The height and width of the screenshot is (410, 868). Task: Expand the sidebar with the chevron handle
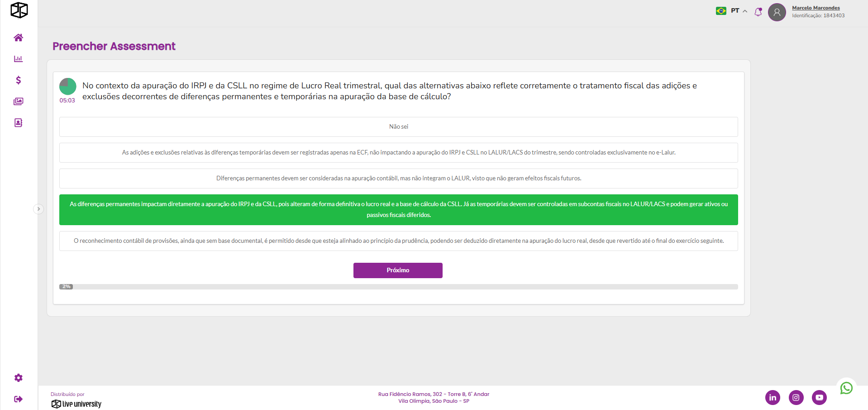click(x=38, y=209)
